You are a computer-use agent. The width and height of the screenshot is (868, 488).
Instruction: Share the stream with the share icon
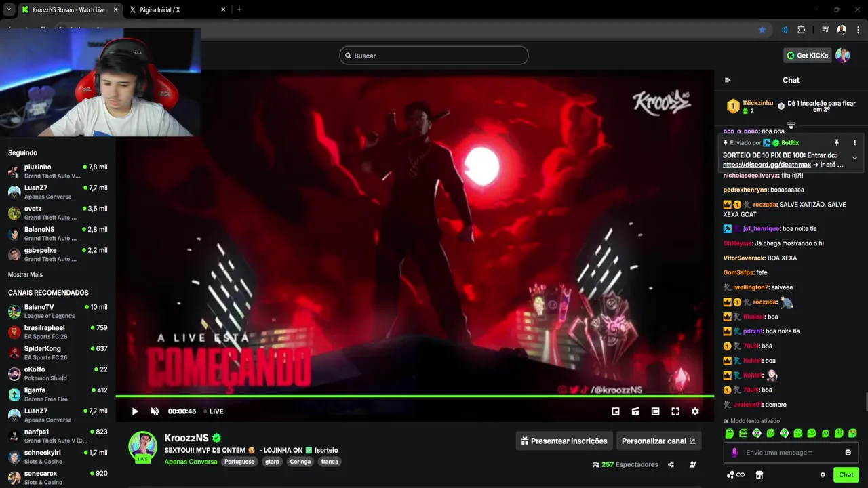671,464
